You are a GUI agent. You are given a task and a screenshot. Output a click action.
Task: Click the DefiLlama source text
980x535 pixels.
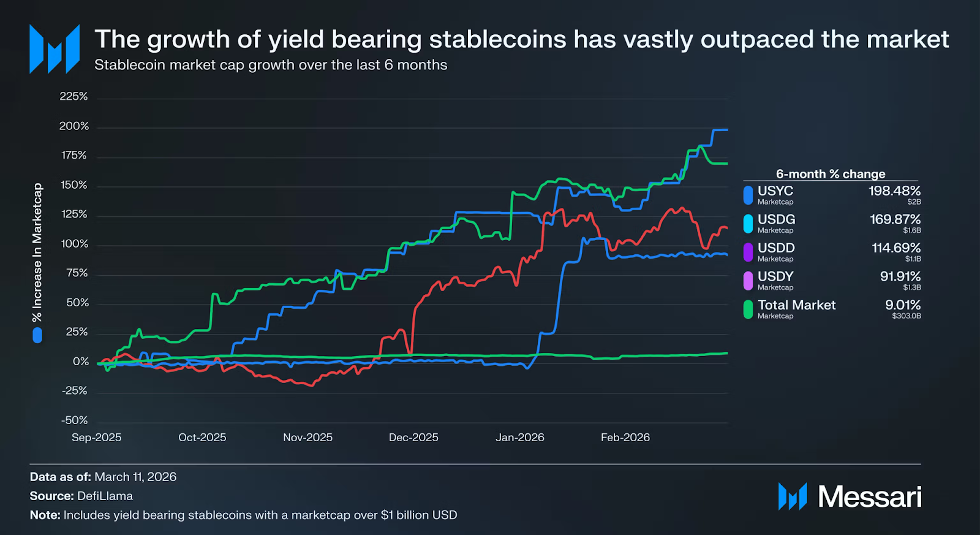coord(105,496)
